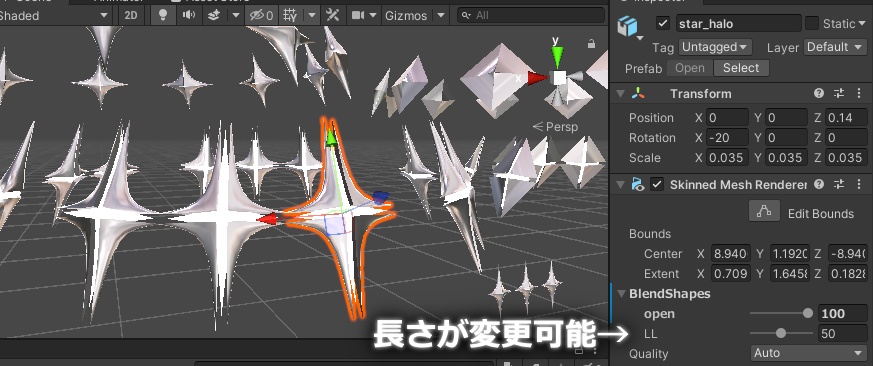The width and height of the screenshot is (873, 366).
Task: Edit LL blendshape value 50
Action: pos(842,334)
